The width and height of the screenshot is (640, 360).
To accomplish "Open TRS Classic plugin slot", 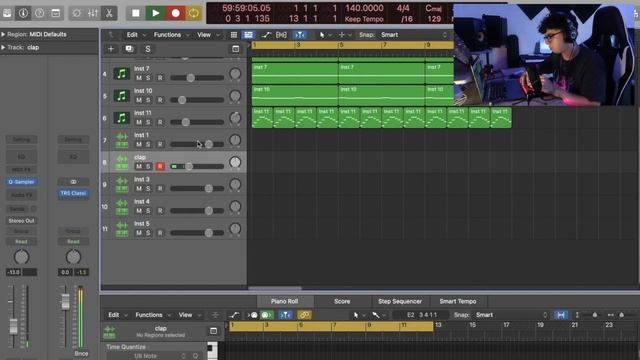I will tap(73, 193).
